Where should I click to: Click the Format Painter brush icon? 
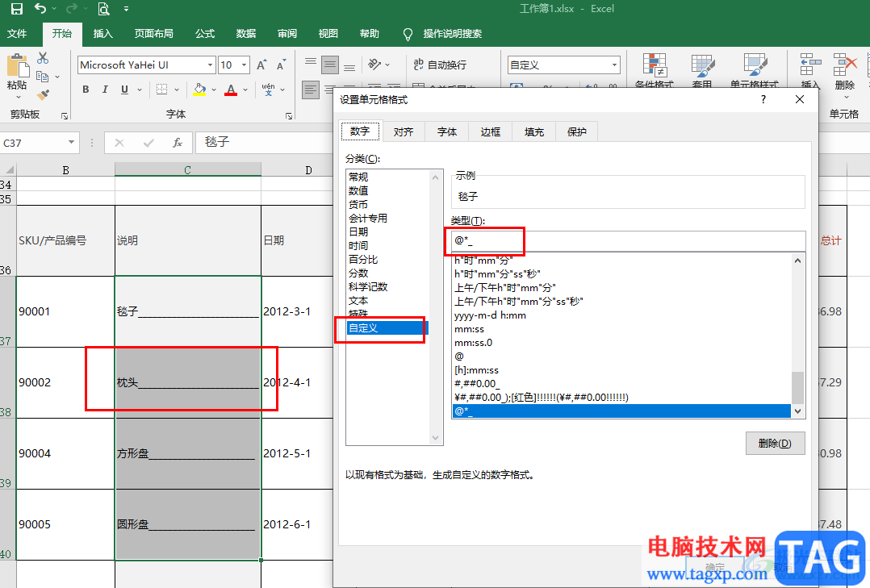click(43, 95)
